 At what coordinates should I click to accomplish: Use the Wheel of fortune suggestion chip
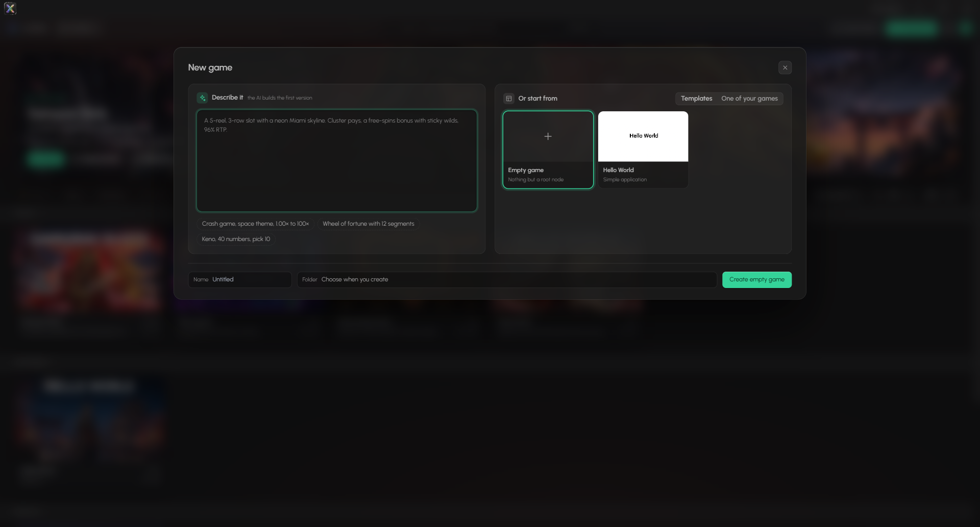(369, 224)
